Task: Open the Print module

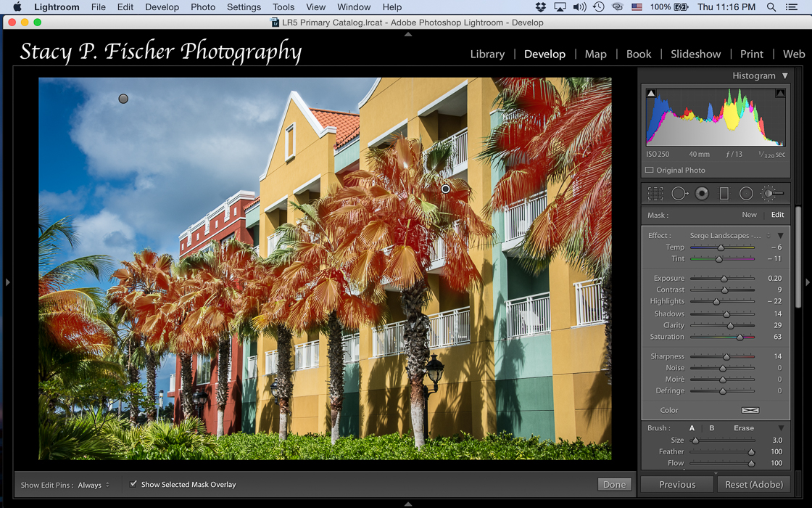Action: (751, 54)
